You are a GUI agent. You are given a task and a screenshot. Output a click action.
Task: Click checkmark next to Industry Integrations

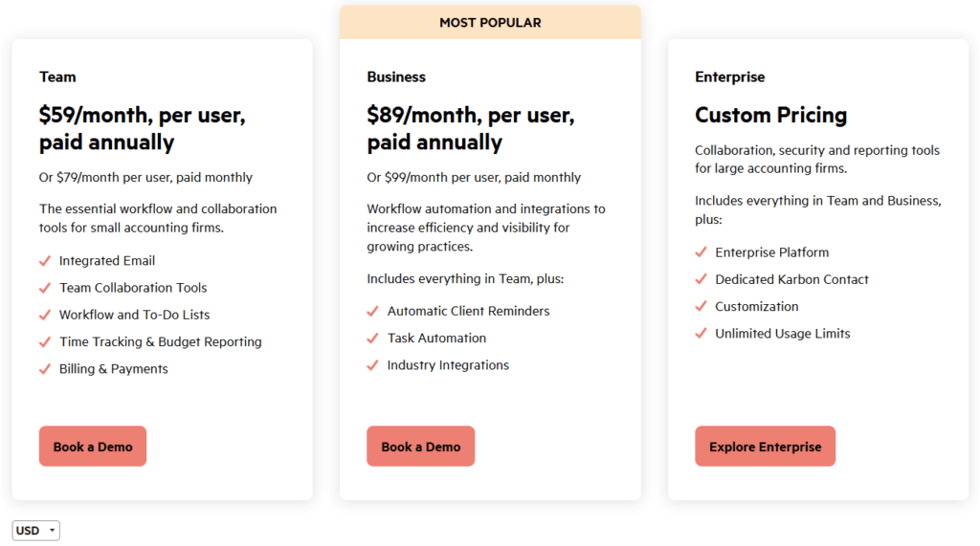(x=373, y=365)
